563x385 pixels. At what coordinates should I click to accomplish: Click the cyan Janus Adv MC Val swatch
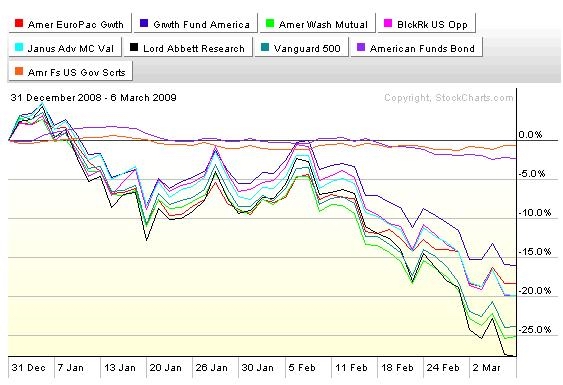click(19, 47)
